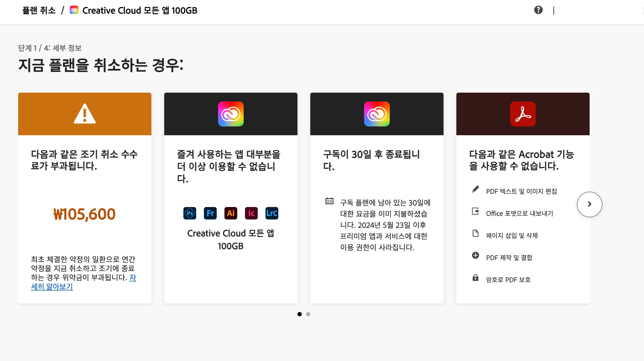The width and height of the screenshot is (644, 361).
Task: Click the padlock PDF protect icon
Action: (x=475, y=278)
